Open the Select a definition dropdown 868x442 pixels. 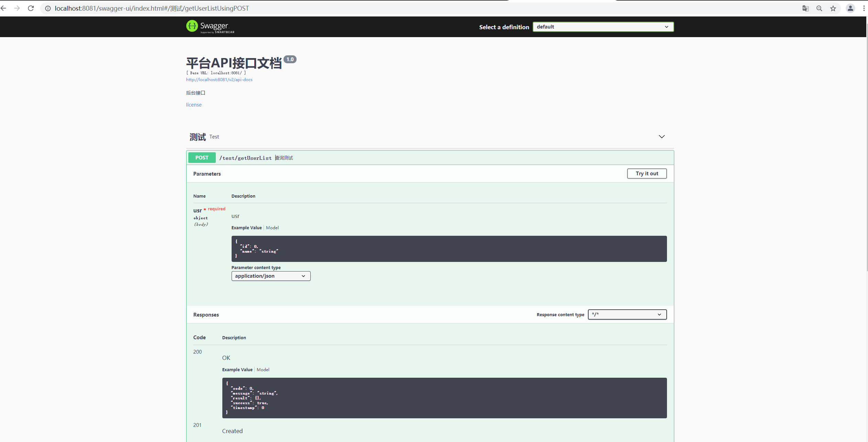[x=603, y=27]
